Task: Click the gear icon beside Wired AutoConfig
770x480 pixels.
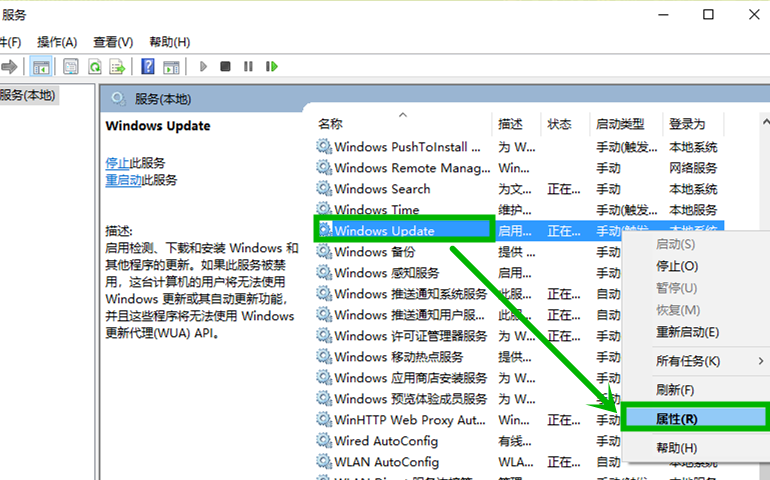Action: 324,441
